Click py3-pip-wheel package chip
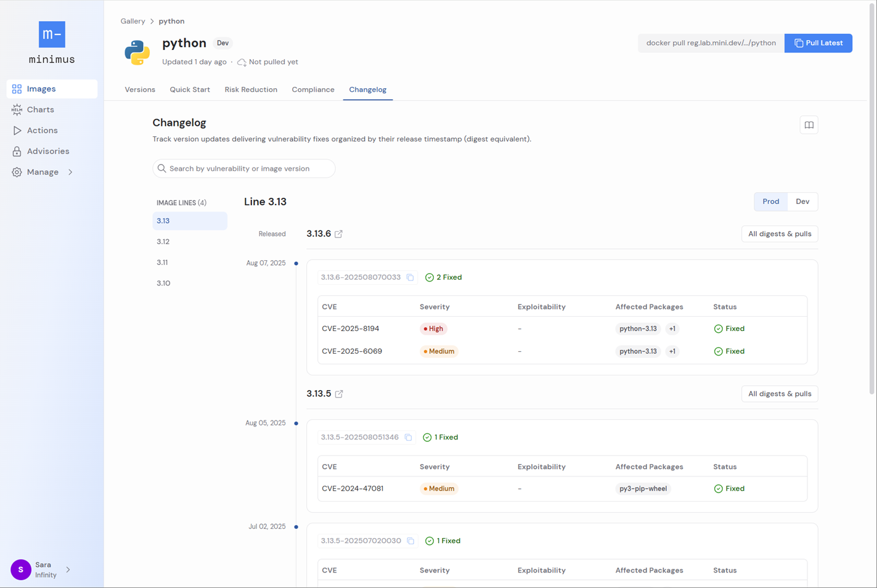Viewport: 877px width, 588px height. pyautogui.click(x=643, y=489)
